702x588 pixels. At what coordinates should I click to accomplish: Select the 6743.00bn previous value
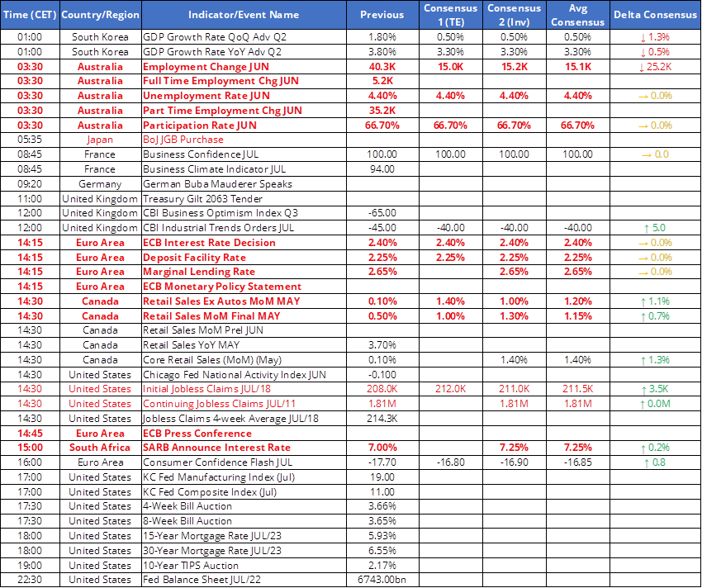click(382, 580)
